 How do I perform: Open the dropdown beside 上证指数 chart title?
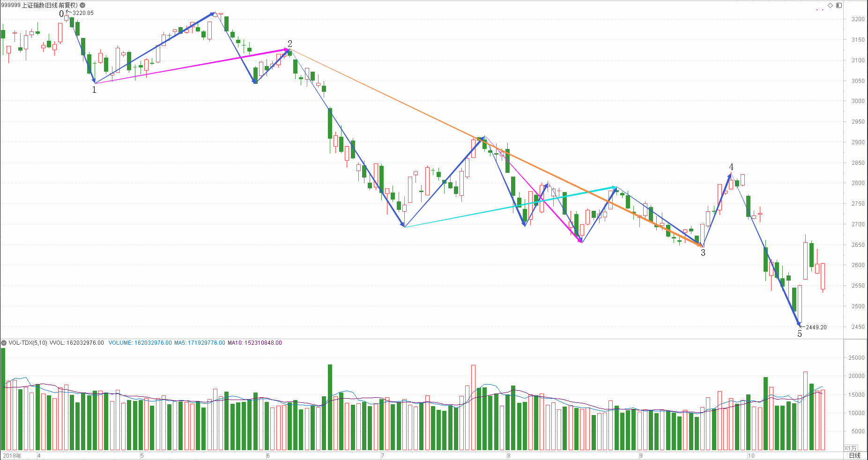click(82, 5)
